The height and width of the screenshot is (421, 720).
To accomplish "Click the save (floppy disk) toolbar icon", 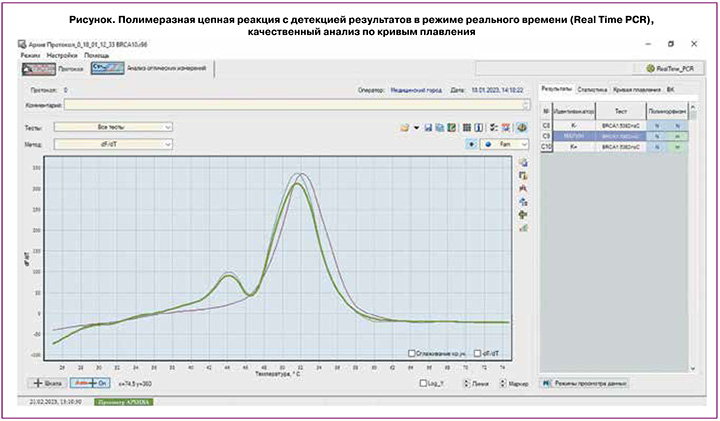I will pyautogui.click(x=428, y=128).
